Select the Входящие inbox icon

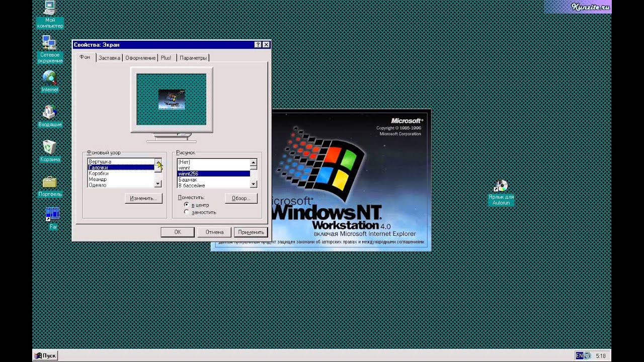(50, 116)
